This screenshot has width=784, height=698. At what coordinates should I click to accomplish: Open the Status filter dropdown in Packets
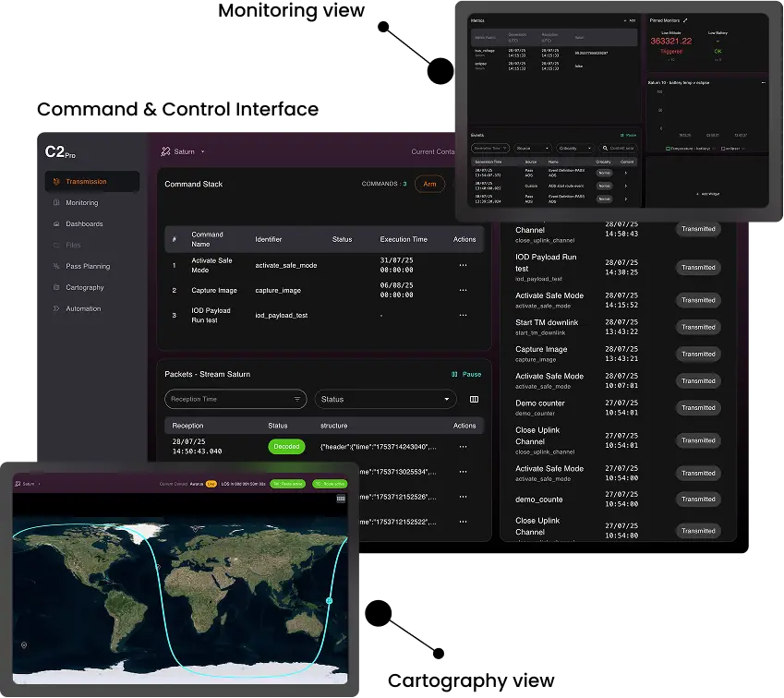click(x=385, y=399)
